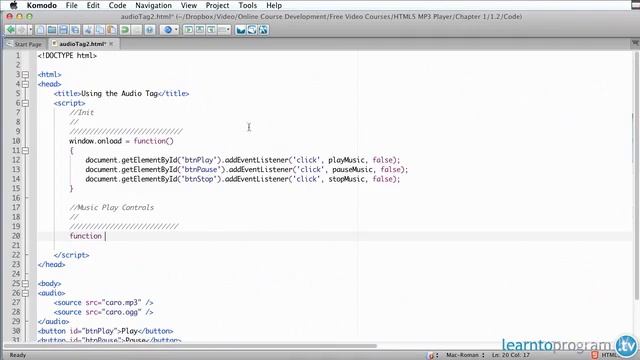The height and width of the screenshot is (360, 640).
Task: Click the sync/refresh toolbar icon
Action: click(x=252, y=30)
